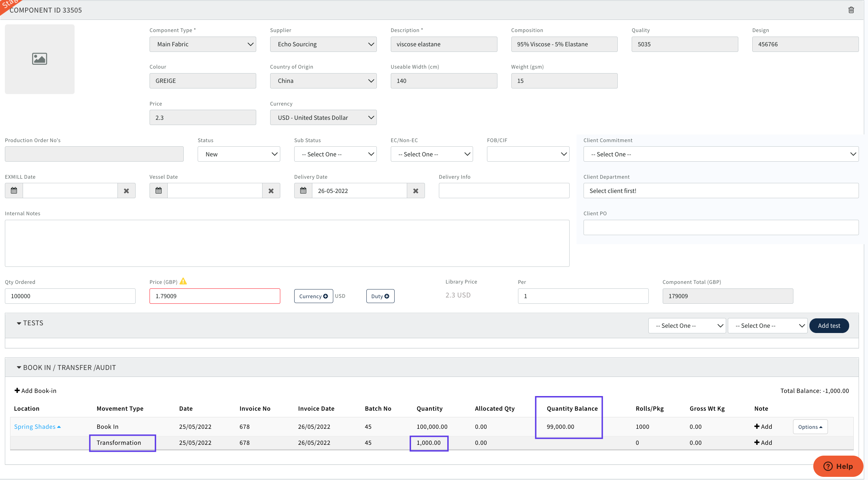The image size is (868, 480).
Task: Open the Vessel Date calendar picker
Action: [x=159, y=191]
